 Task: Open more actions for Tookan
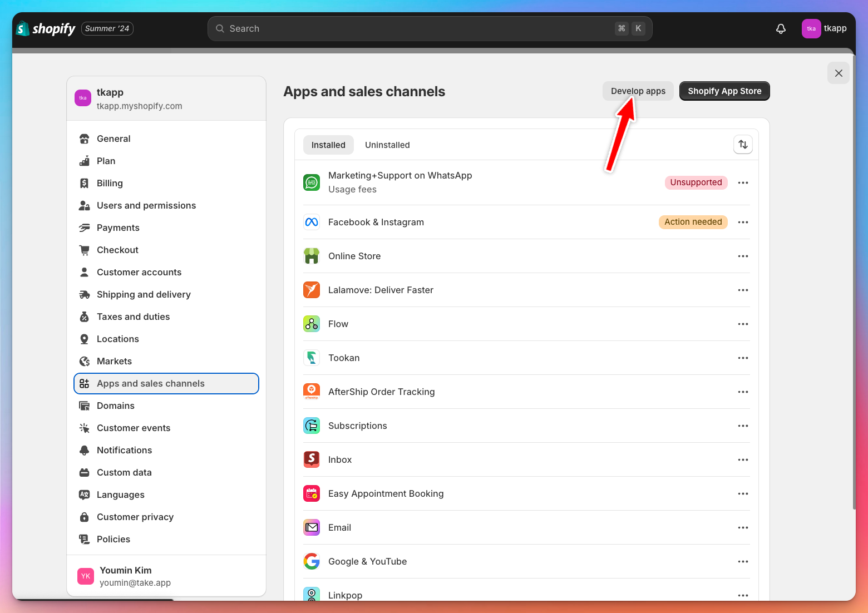pos(743,358)
